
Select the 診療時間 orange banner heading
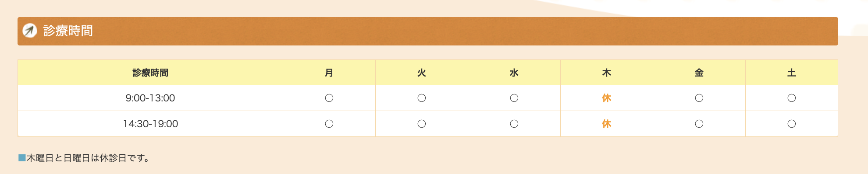coord(427,31)
